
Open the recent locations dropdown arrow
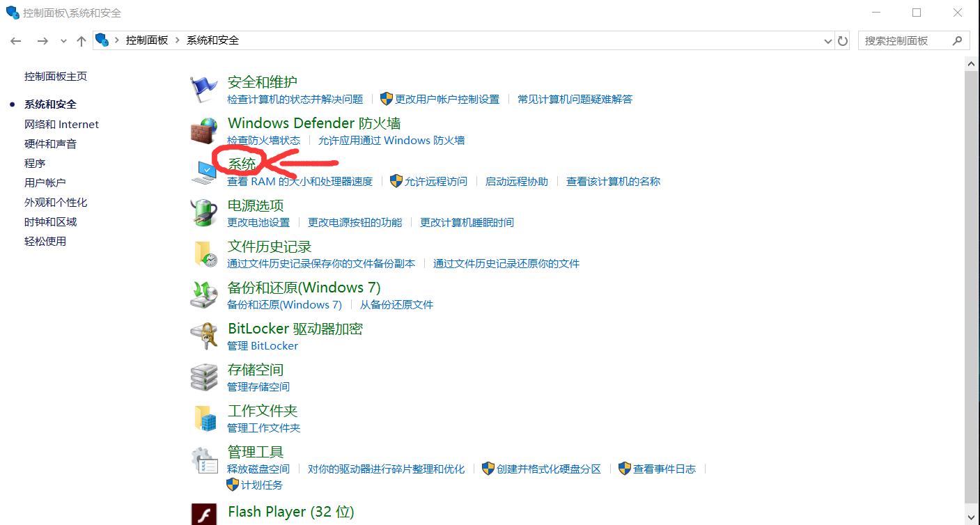(x=63, y=41)
